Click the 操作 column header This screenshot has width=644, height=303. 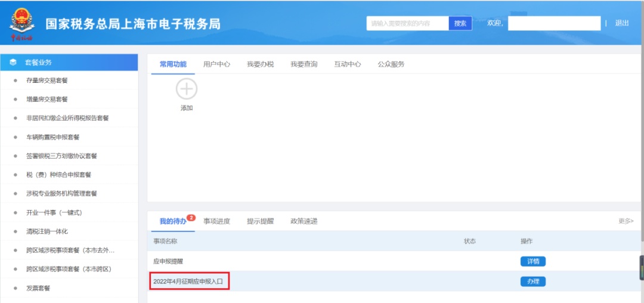coord(527,241)
